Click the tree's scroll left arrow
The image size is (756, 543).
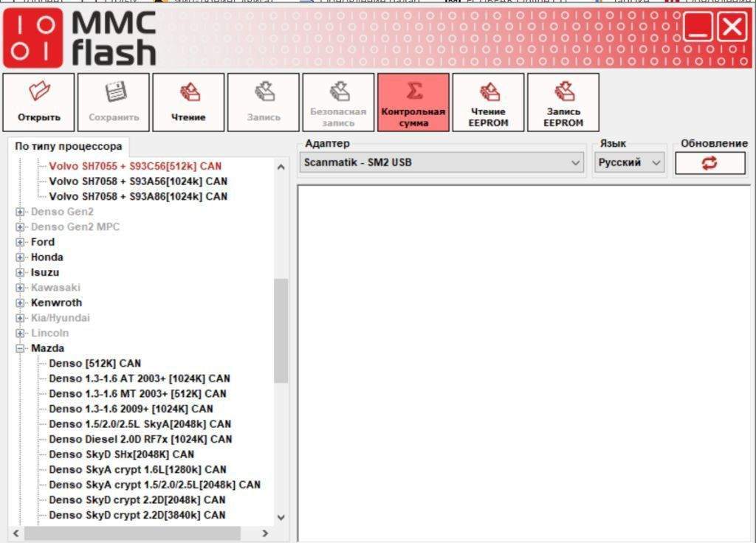point(16,533)
